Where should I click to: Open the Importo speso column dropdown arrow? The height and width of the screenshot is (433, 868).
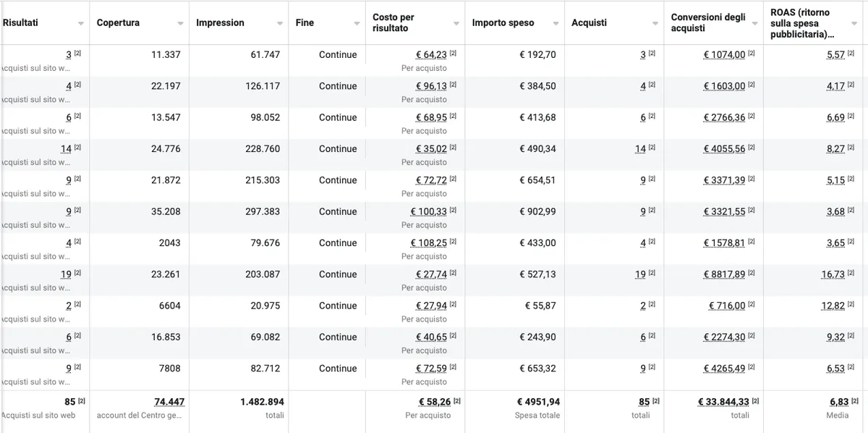click(x=556, y=24)
